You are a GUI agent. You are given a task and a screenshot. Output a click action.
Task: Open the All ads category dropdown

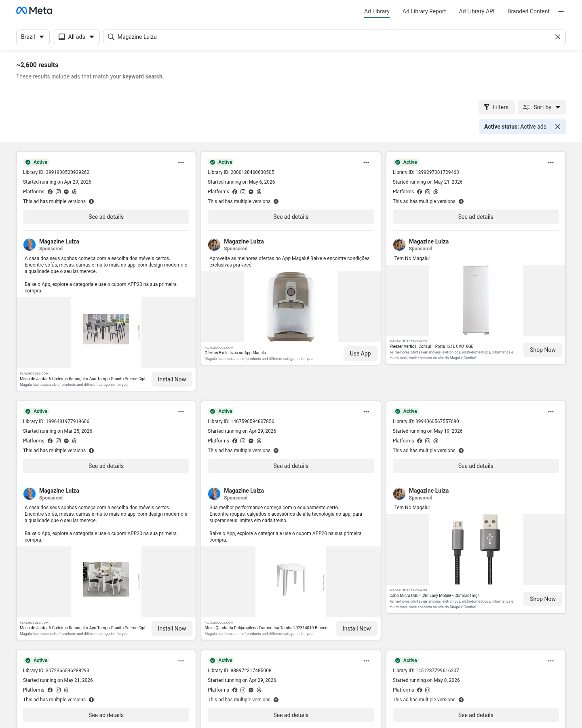[x=76, y=37]
